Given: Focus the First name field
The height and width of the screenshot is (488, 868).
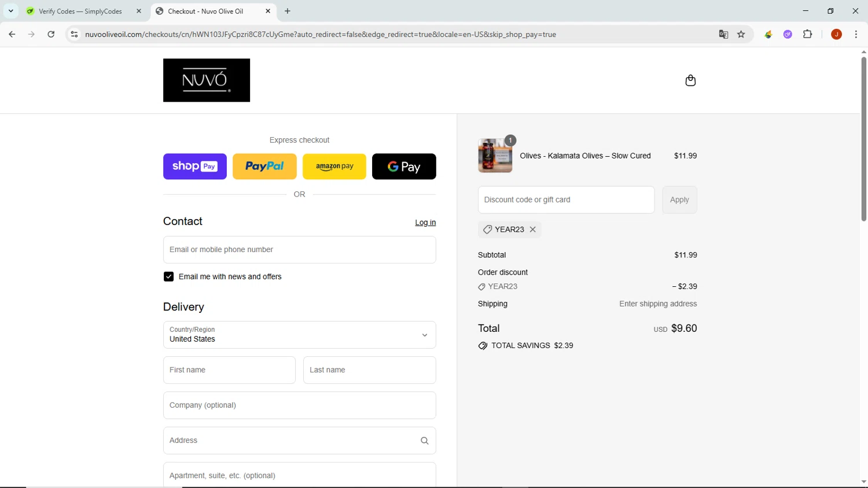Looking at the screenshot, I should [x=229, y=370].
